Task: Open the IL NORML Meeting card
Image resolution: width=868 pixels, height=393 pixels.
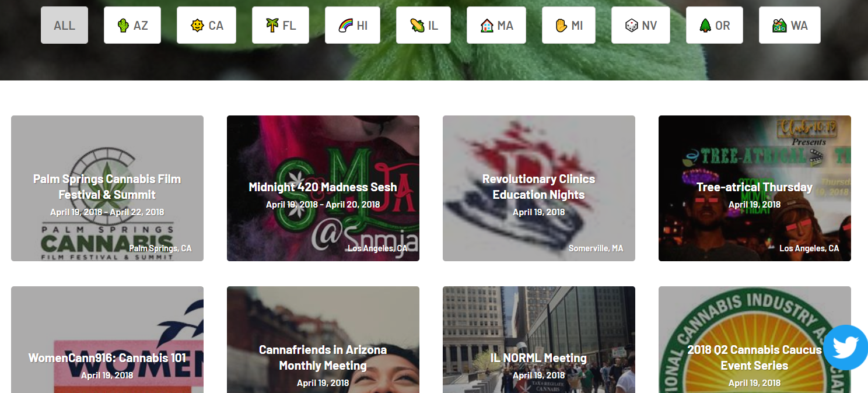Action: tap(539, 340)
